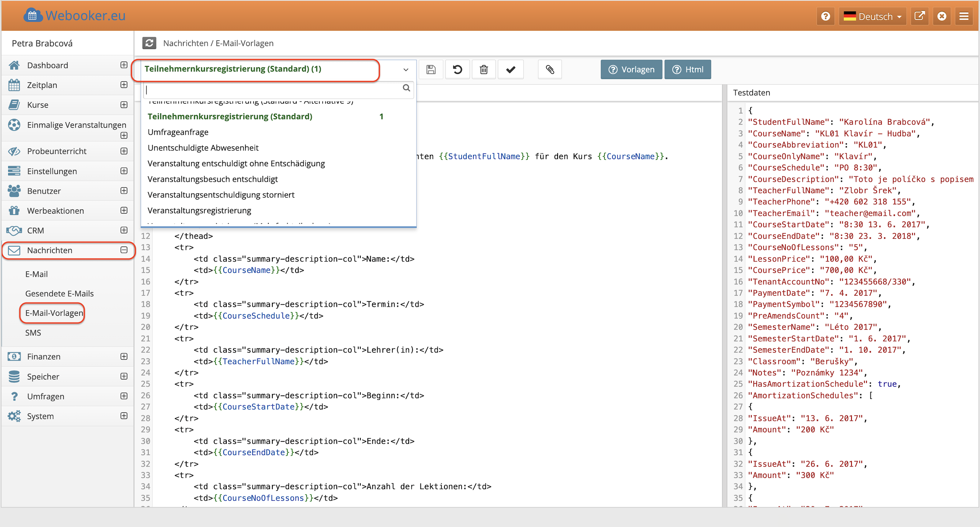Select Umfrageanfrage from the template list

[178, 132]
